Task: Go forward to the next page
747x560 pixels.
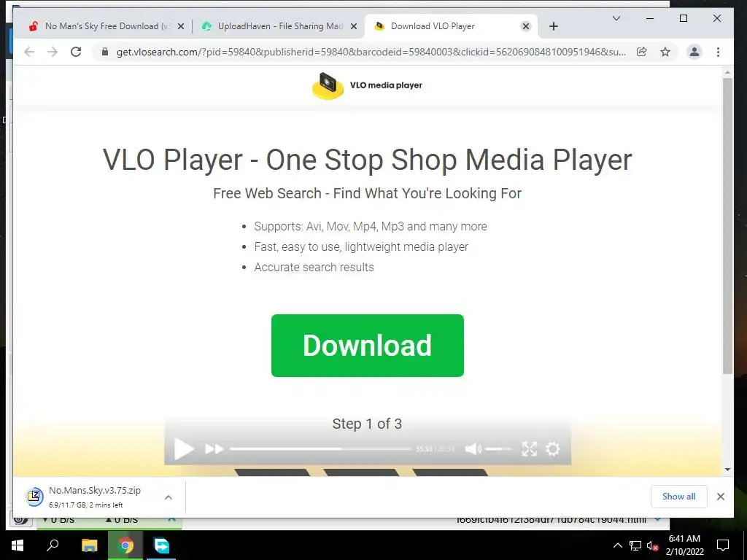Action: click(53, 52)
